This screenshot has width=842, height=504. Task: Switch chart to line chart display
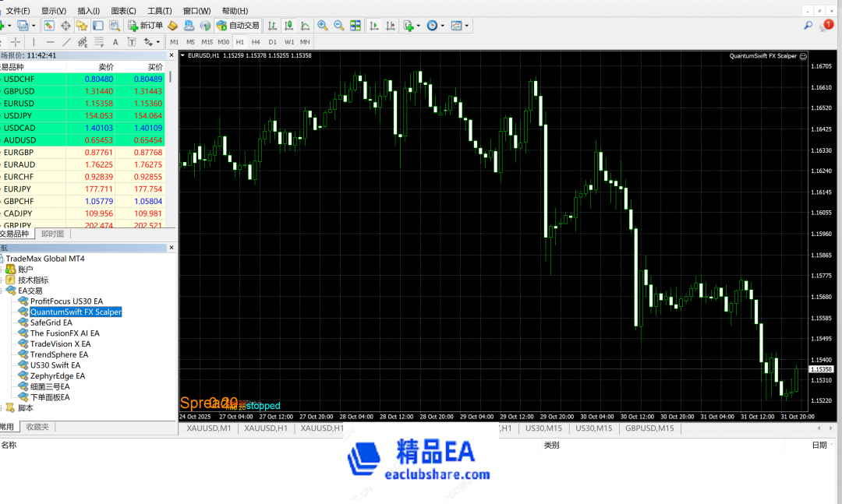tap(303, 26)
